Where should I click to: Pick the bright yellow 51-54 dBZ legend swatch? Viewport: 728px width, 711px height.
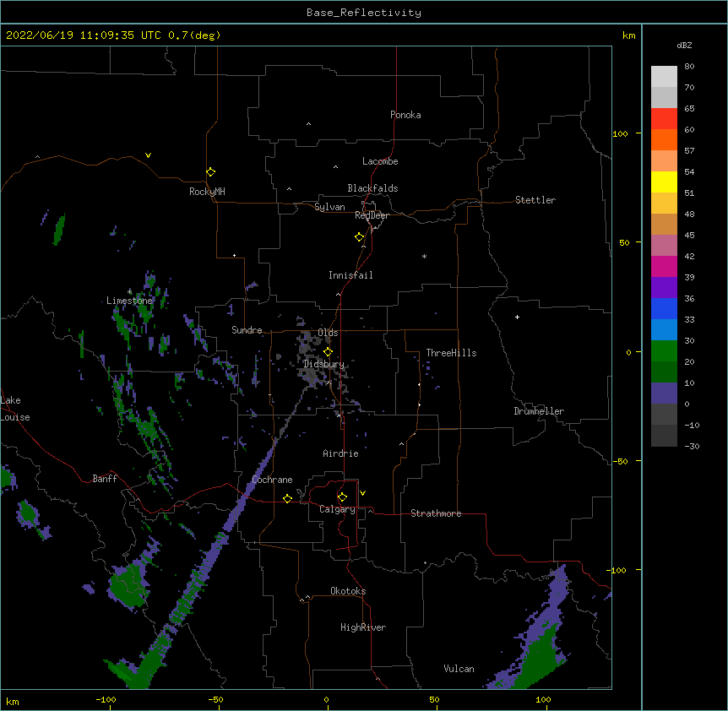click(x=664, y=182)
